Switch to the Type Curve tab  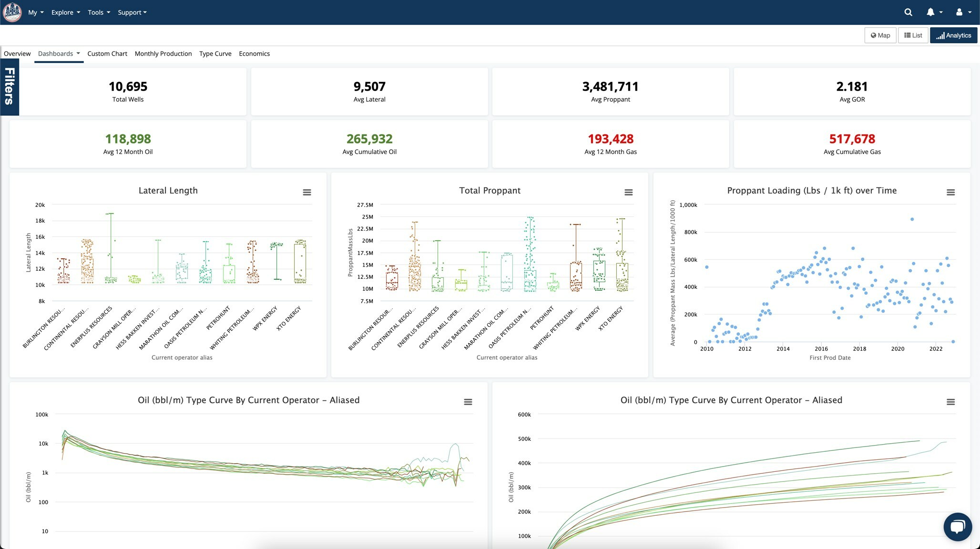point(215,54)
